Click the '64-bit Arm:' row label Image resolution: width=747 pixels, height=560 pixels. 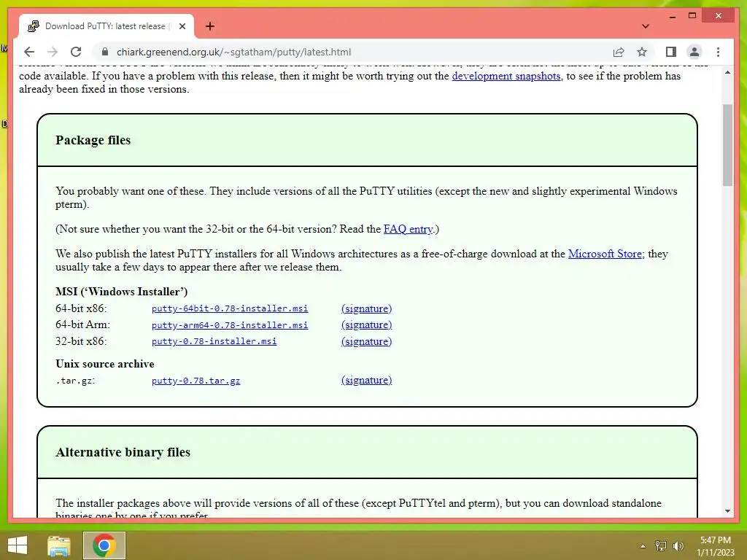pyautogui.click(x=82, y=324)
